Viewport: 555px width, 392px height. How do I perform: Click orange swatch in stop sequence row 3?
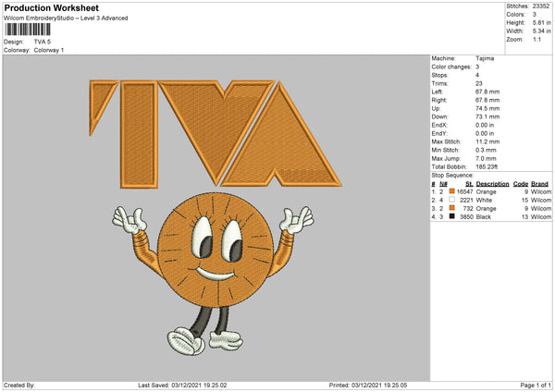[x=451, y=208]
